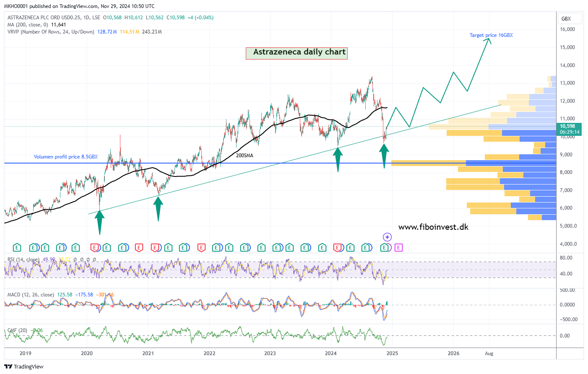Click the 'Target price 16GBX' text annotation
The height and width of the screenshot is (374, 588).
click(x=491, y=35)
